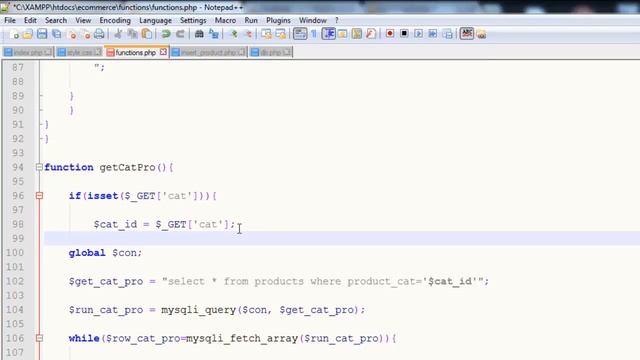This screenshot has width=640, height=360.
Task: Click the Sync vertical scrolling icon
Action: (x=267, y=34)
